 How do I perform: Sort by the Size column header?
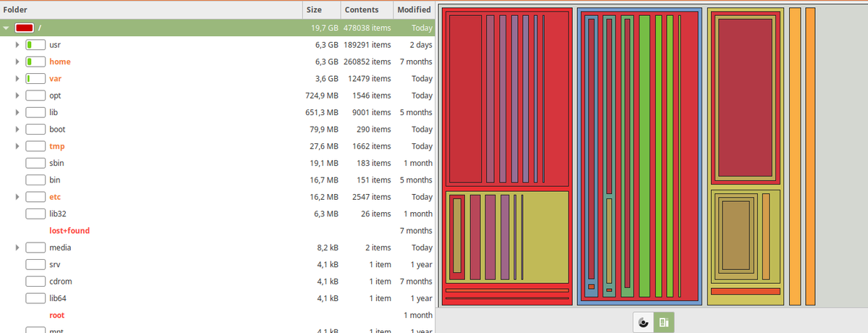[321, 10]
